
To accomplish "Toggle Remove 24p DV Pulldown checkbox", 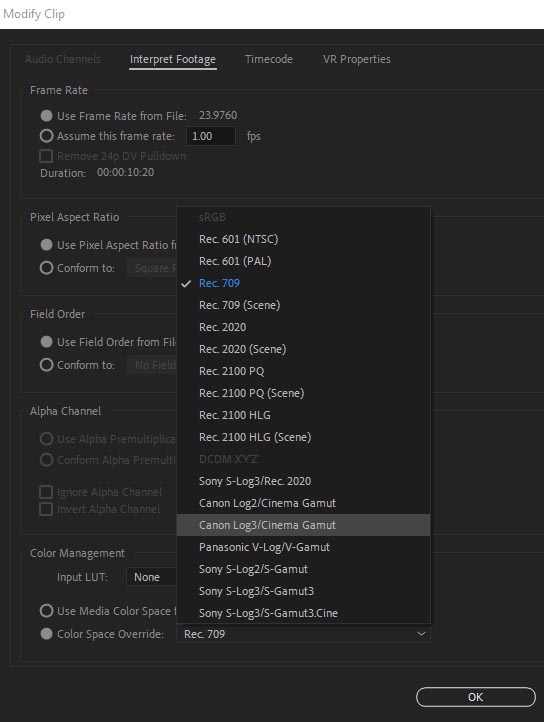I will coord(46,156).
